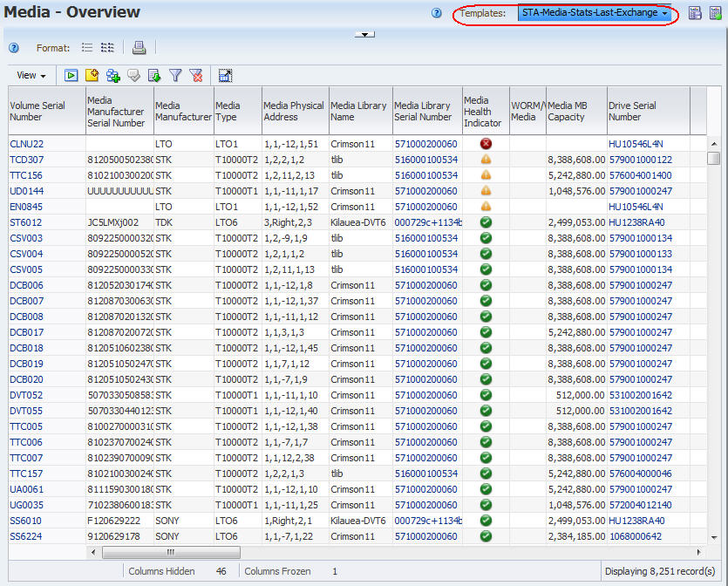Click the horizontal scrollbar thumb
Screen dimensions: 728x586
(x=171, y=552)
